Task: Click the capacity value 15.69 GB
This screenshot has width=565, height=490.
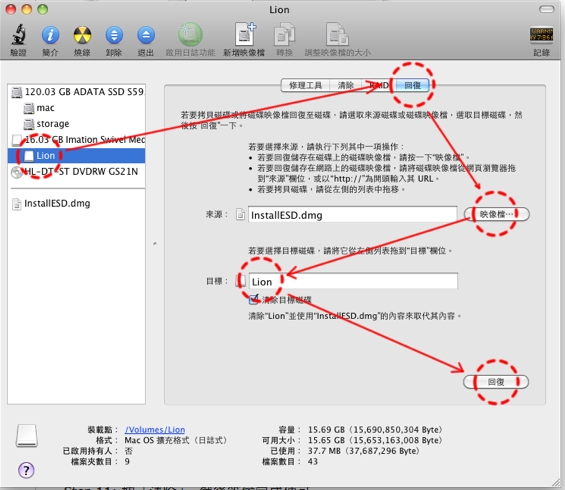Action: 375,430
